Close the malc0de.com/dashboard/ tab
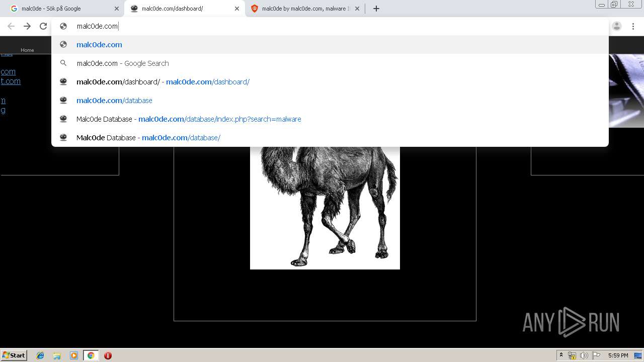Image resolution: width=644 pixels, height=362 pixels. point(237,9)
